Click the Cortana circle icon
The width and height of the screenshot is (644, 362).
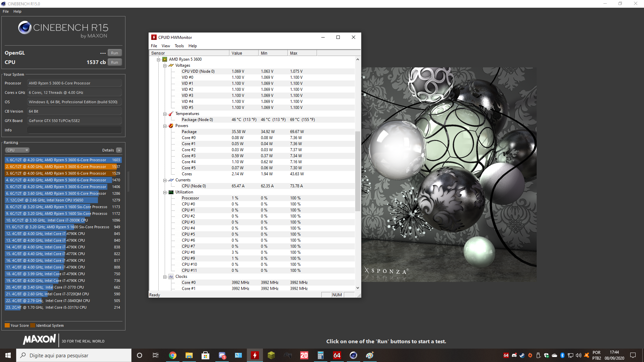tap(140, 355)
